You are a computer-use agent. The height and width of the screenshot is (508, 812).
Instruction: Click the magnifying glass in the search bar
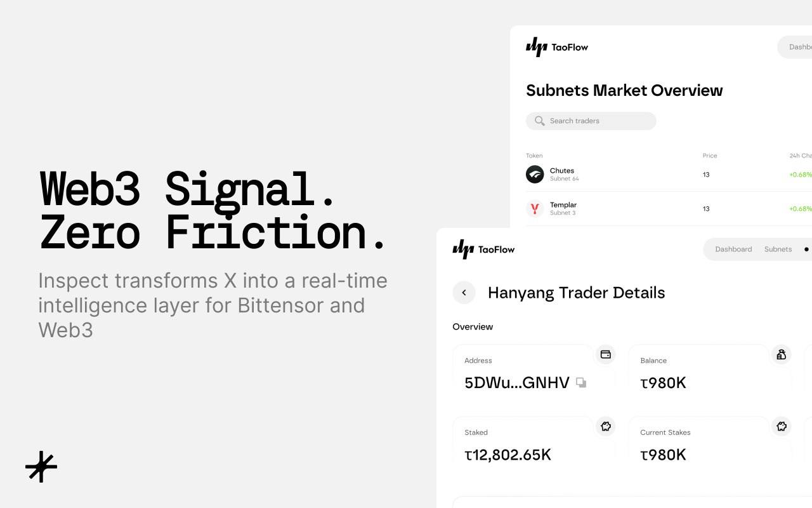pyautogui.click(x=539, y=121)
